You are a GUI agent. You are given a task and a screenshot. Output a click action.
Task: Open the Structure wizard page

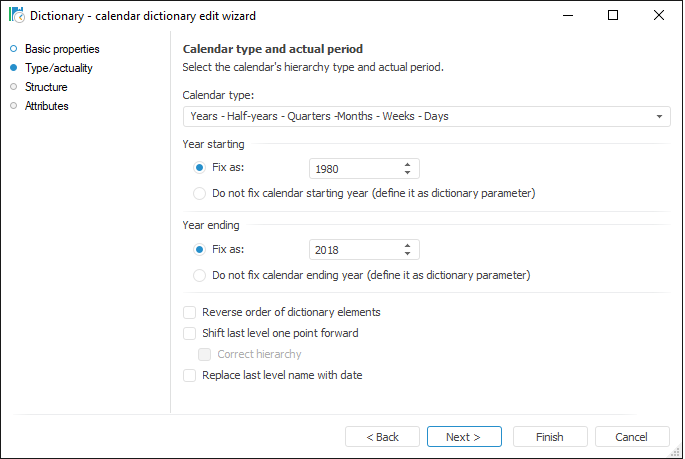click(x=46, y=87)
